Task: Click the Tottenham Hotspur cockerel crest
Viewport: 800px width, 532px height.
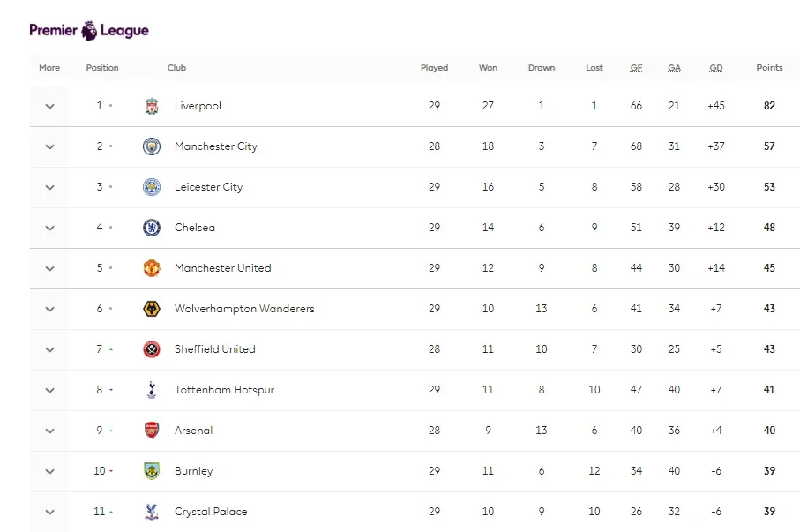Action: [x=152, y=390]
